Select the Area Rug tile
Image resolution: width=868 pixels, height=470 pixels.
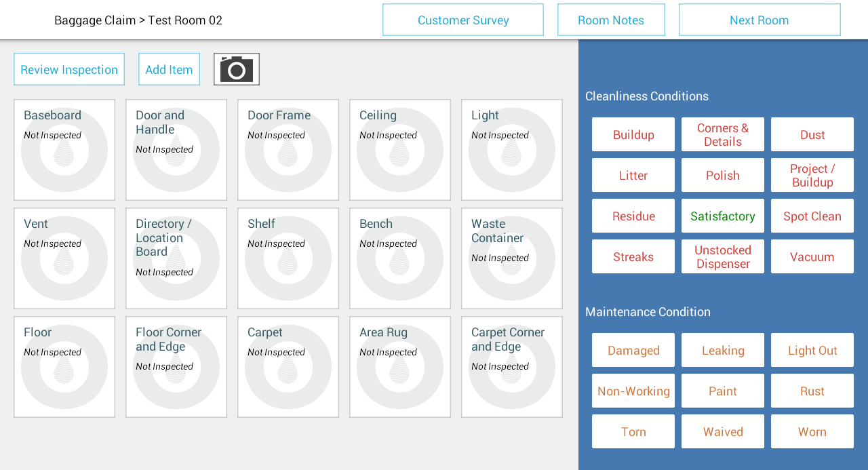coord(400,367)
